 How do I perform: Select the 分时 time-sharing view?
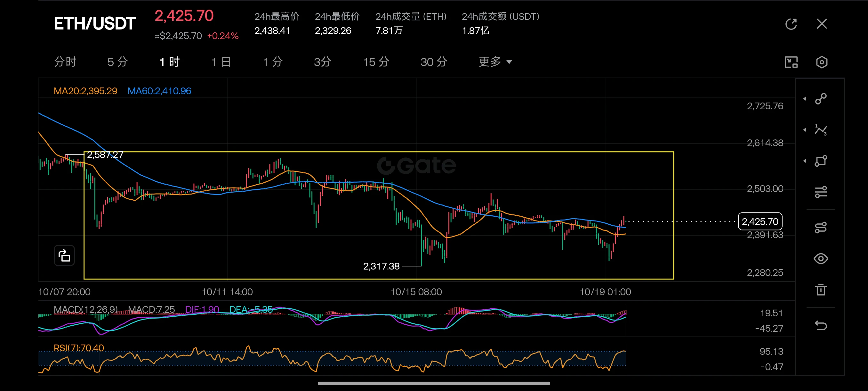65,62
